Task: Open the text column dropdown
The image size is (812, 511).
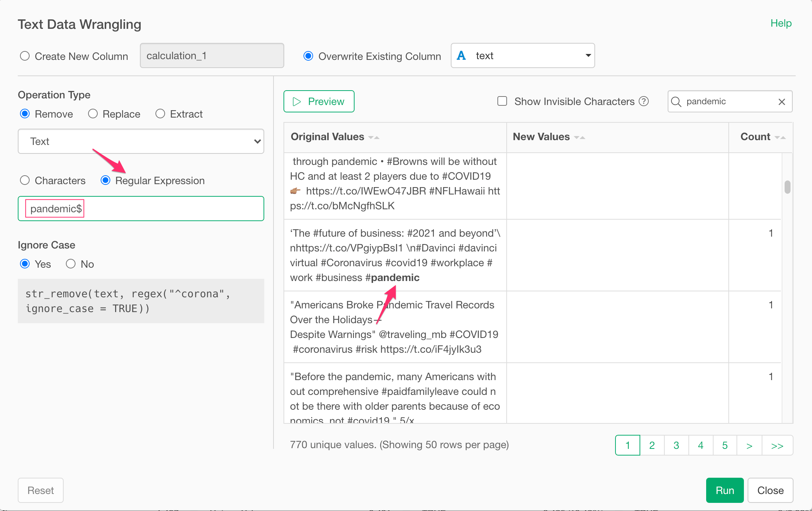Action: pos(523,56)
